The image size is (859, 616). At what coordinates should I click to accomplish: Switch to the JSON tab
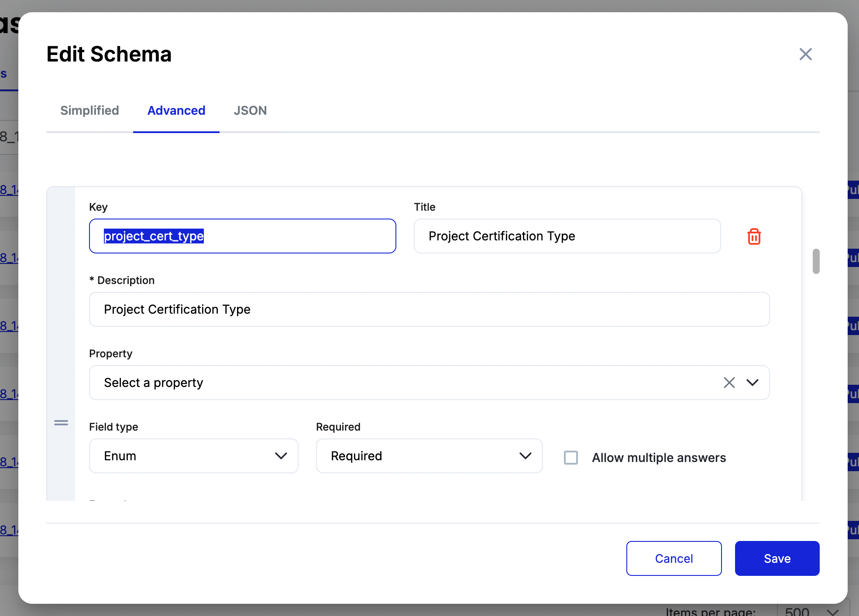250,110
